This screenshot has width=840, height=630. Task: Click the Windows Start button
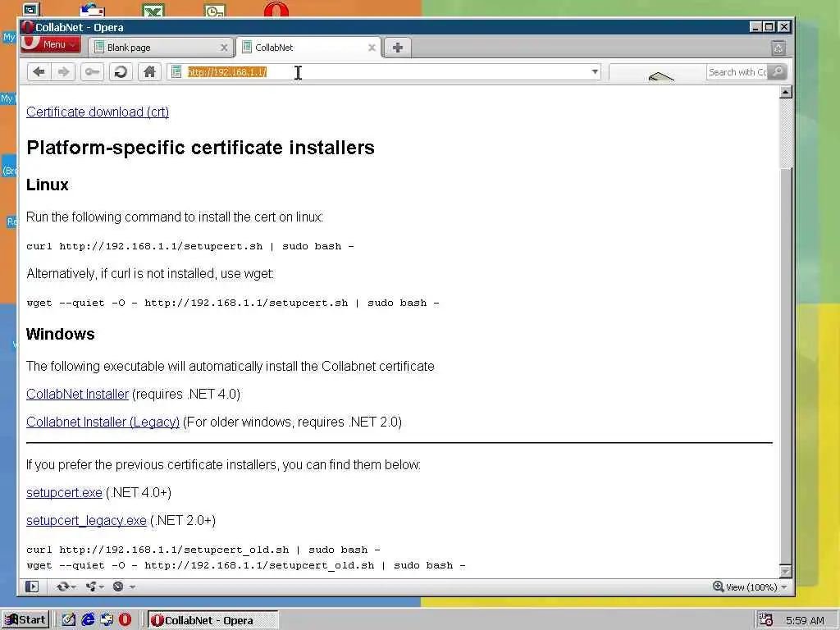click(25, 620)
